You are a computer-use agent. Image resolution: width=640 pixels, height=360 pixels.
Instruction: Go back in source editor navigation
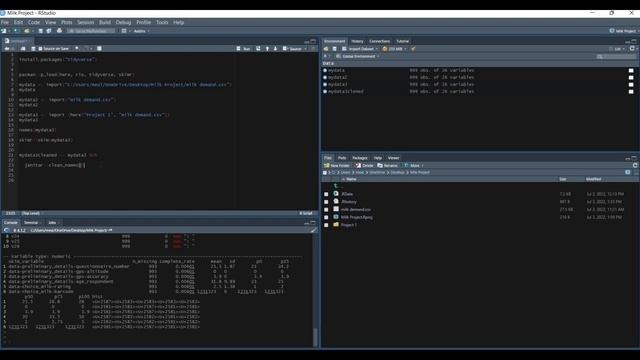(x=7, y=49)
